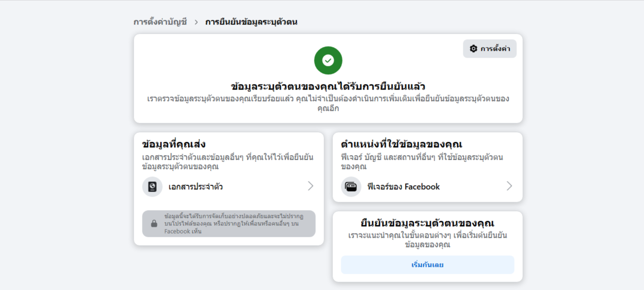This screenshot has width=644, height=290.
Task: Expand ฟีเจอร์ของ Facebook using its right chevron
Action: pyautogui.click(x=509, y=186)
